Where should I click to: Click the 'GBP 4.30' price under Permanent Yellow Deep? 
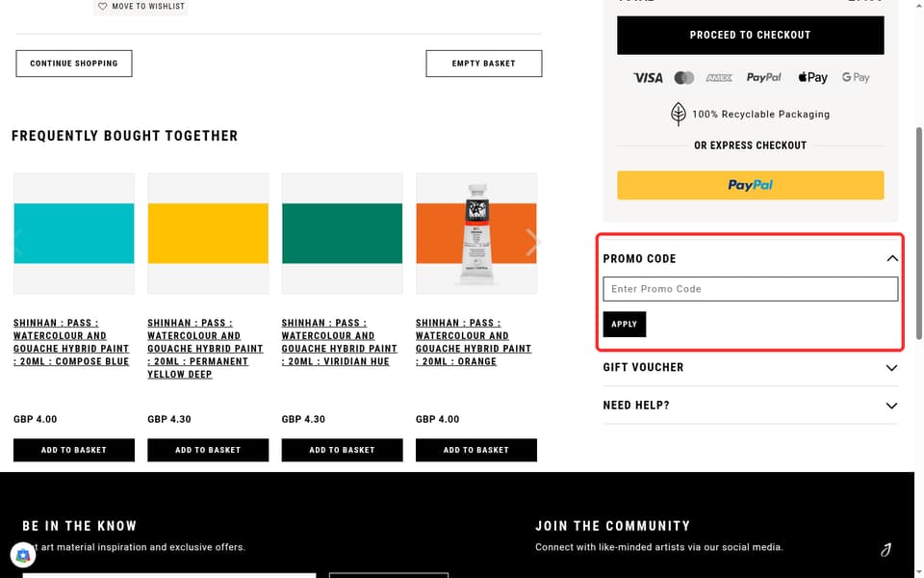click(x=169, y=419)
